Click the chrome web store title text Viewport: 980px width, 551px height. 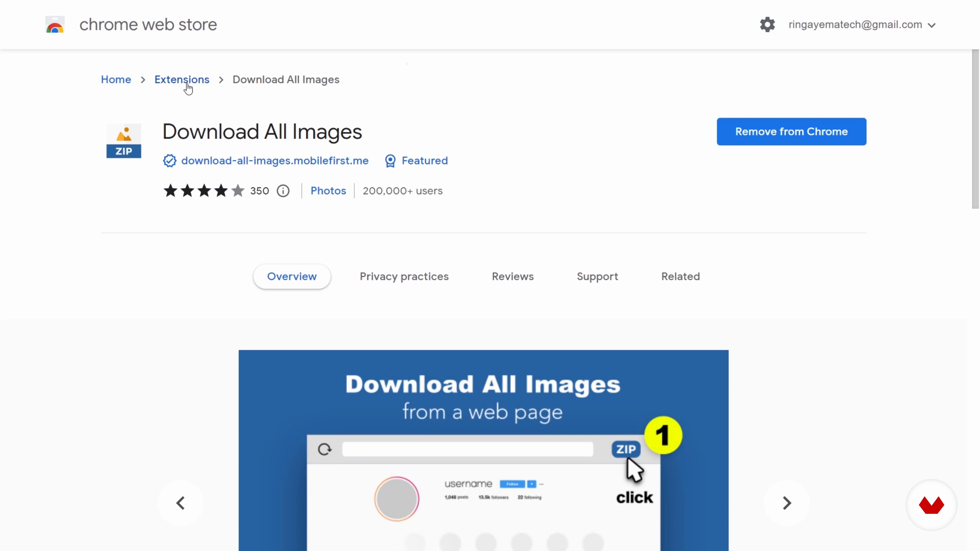point(148,25)
